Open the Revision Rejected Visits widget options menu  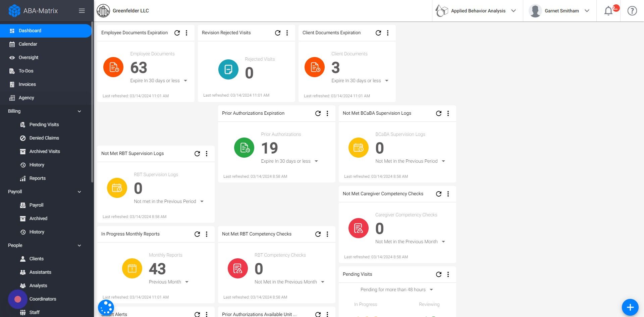[287, 33]
